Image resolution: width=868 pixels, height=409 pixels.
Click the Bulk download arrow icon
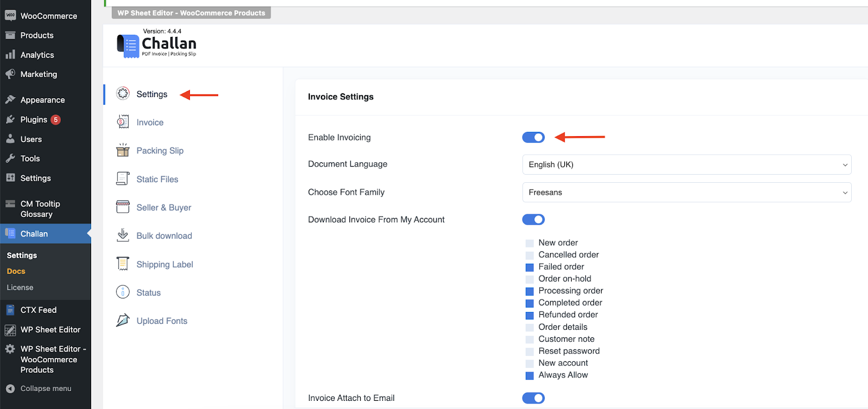[123, 235]
